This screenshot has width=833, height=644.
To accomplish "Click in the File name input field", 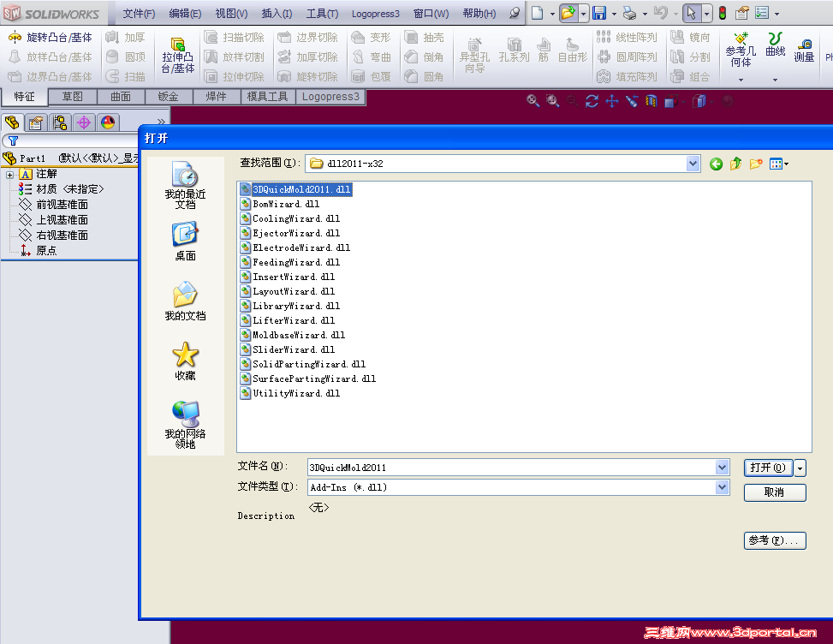I will point(512,468).
